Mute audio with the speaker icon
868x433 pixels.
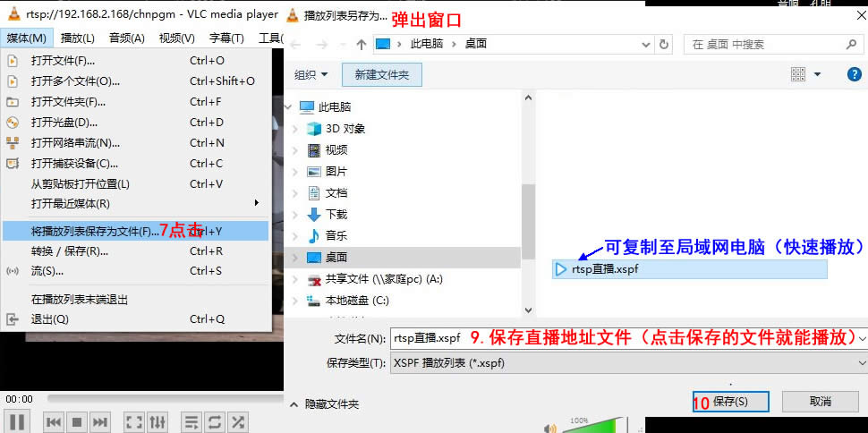(x=549, y=428)
